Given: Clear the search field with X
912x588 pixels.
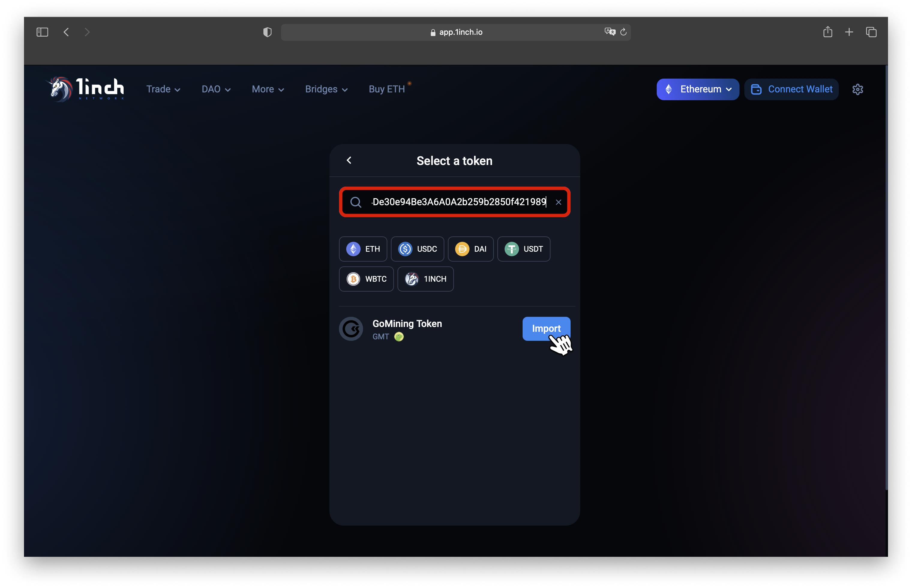Looking at the screenshot, I should coord(558,202).
